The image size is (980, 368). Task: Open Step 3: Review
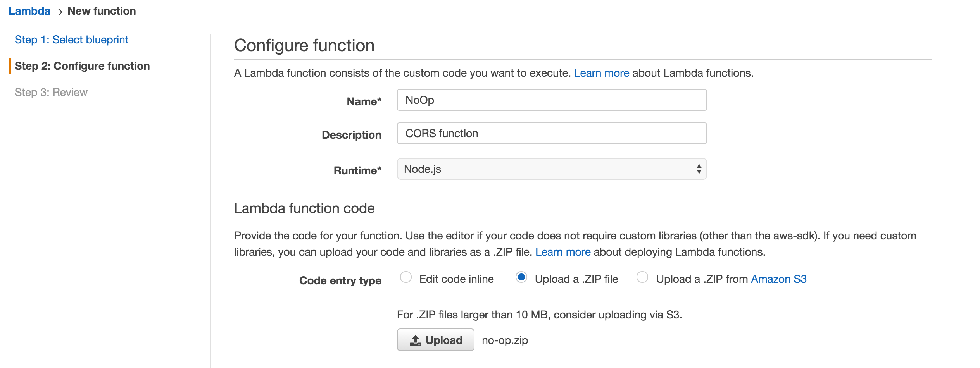[x=51, y=93]
